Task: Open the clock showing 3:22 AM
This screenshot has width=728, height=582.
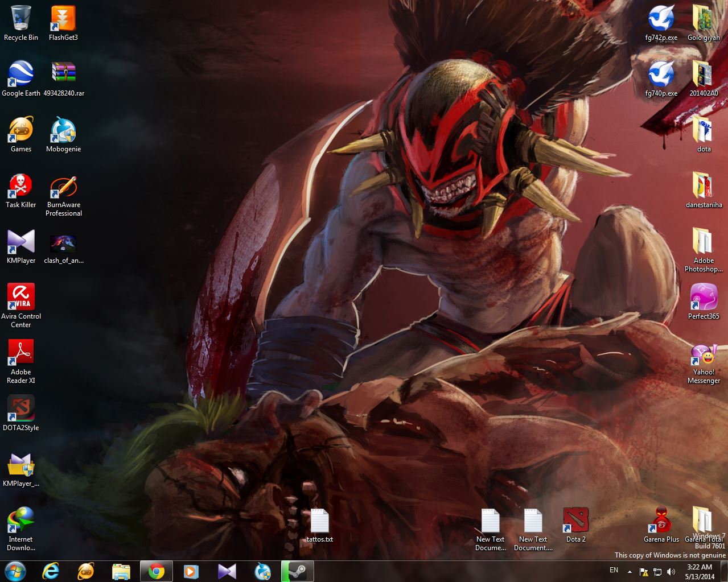Action: pyautogui.click(x=700, y=571)
